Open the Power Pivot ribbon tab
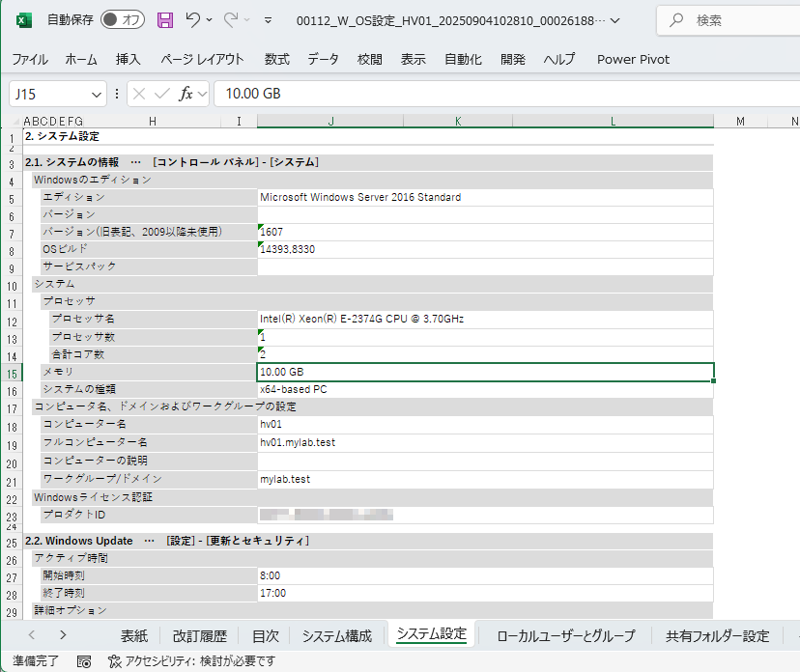The width and height of the screenshot is (800, 672). point(633,59)
